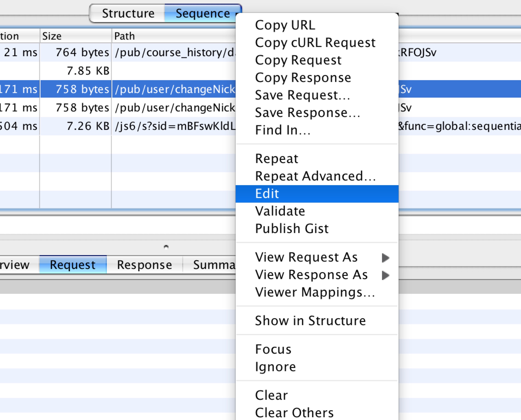Select Clear Others in context menu
Image resolution: width=521 pixels, height=420 pixels.
pos(294,413)
